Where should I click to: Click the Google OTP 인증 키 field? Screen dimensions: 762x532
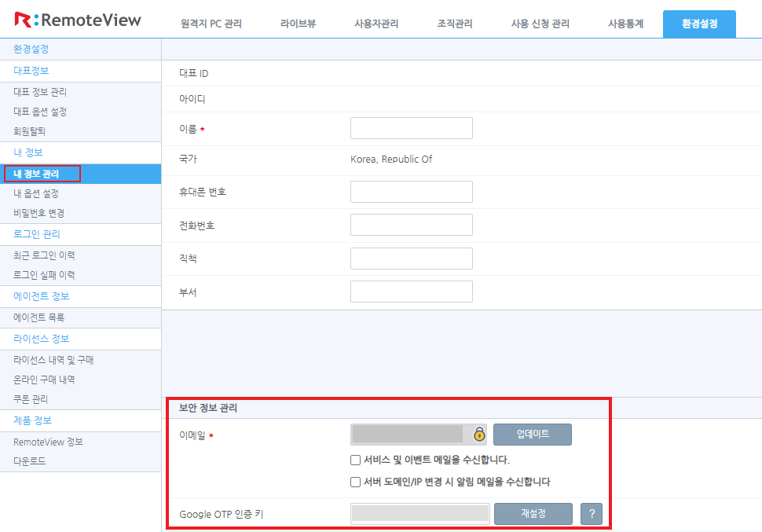419,513
